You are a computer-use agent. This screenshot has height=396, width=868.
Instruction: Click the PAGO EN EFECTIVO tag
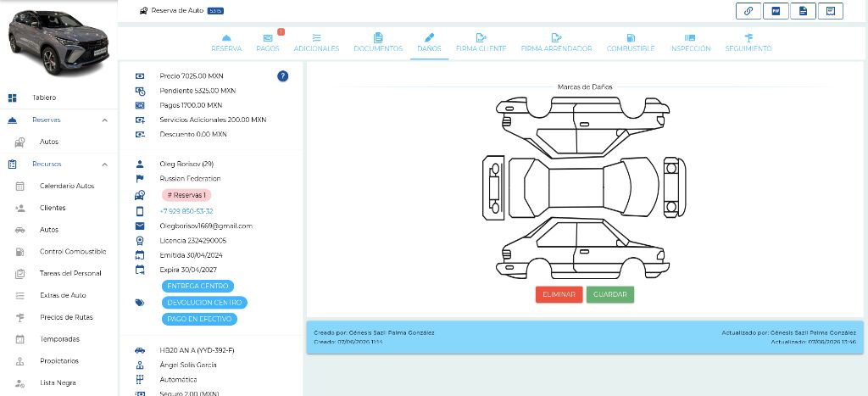coord(199,319)
